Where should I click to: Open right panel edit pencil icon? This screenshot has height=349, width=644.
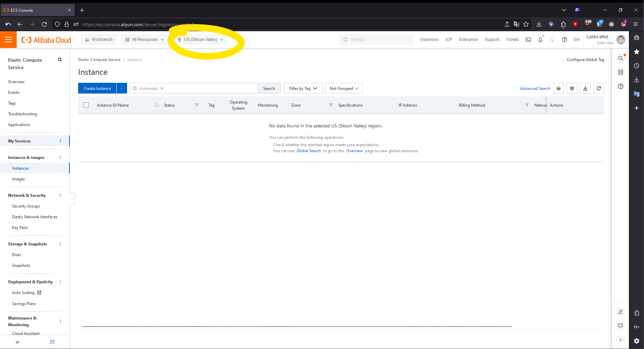[621, 312]
